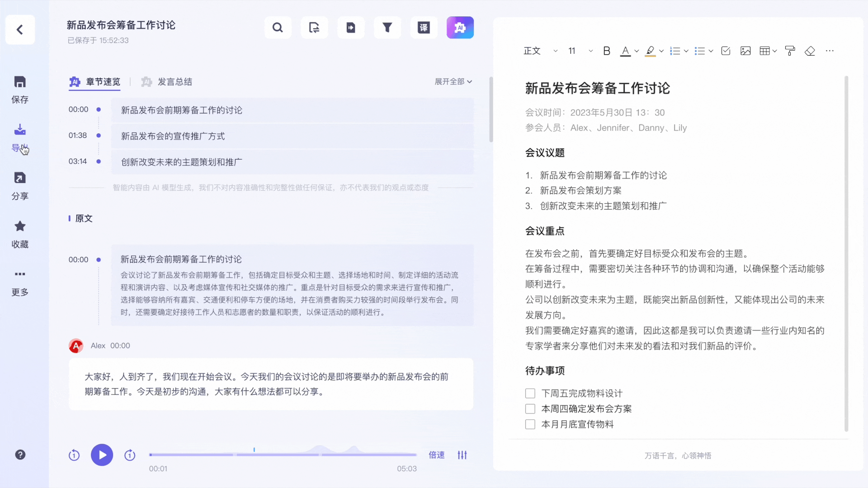
Task: Check the 下周五完成物料设计 to-do item
Action: [x=529, y=393]
